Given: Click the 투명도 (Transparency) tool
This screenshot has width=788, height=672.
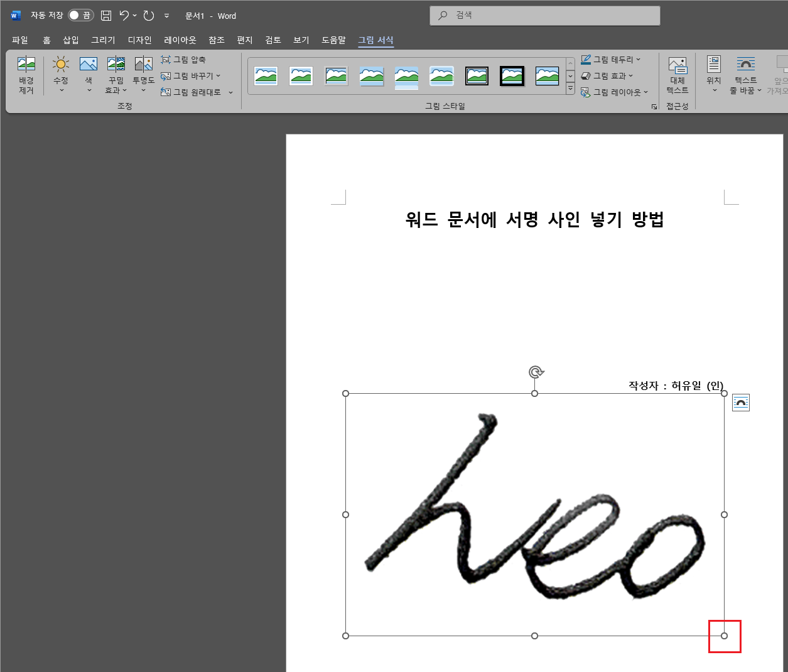Looking at the screenshot, I should click(143, 74).
